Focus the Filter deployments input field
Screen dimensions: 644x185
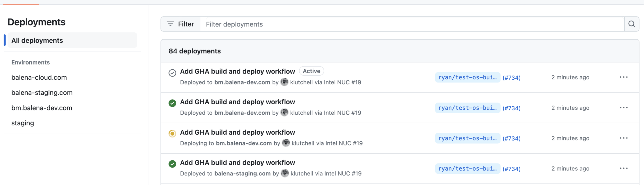[412, 24]
